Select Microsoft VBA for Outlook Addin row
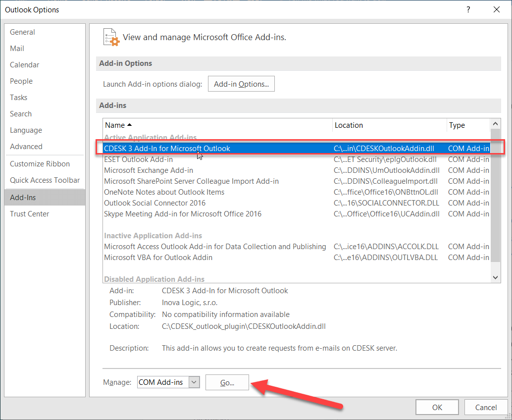This screenshot has height=420, width=512. click(297, 258)
